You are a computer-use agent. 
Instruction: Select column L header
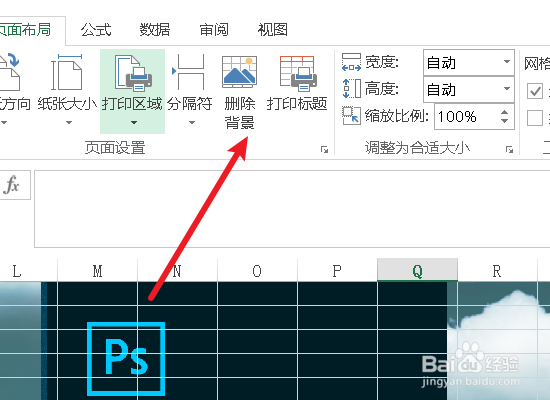coord(18,271)
